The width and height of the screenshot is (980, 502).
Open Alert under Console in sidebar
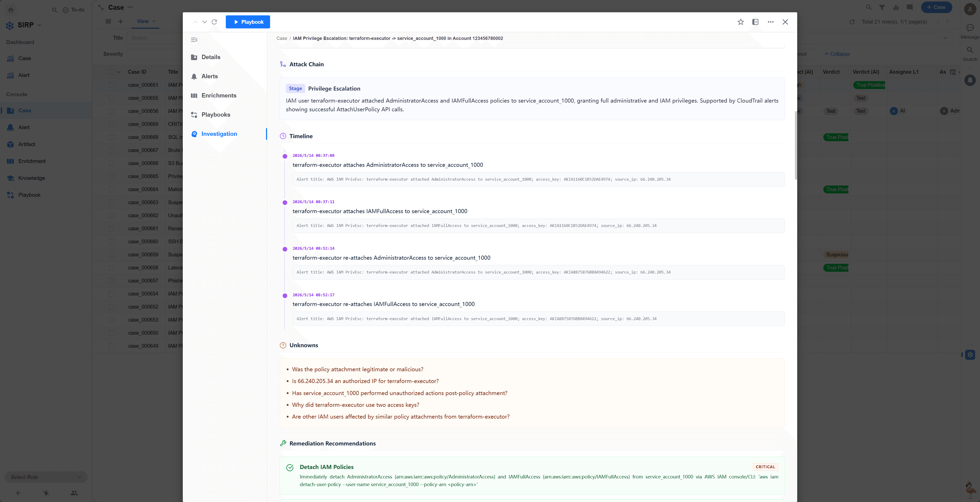pyautogui.click(x=24, y=127)
